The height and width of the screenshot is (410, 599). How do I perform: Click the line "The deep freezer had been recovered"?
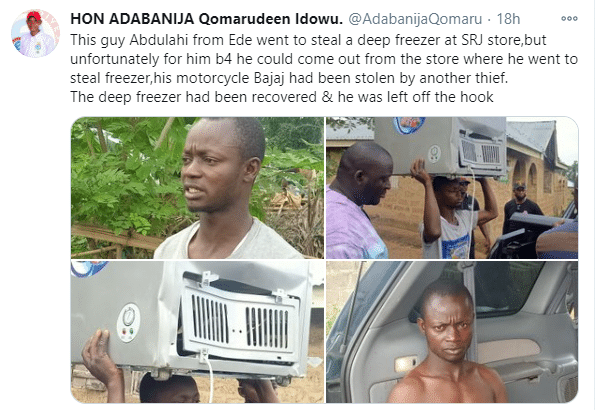coord(282,97)
